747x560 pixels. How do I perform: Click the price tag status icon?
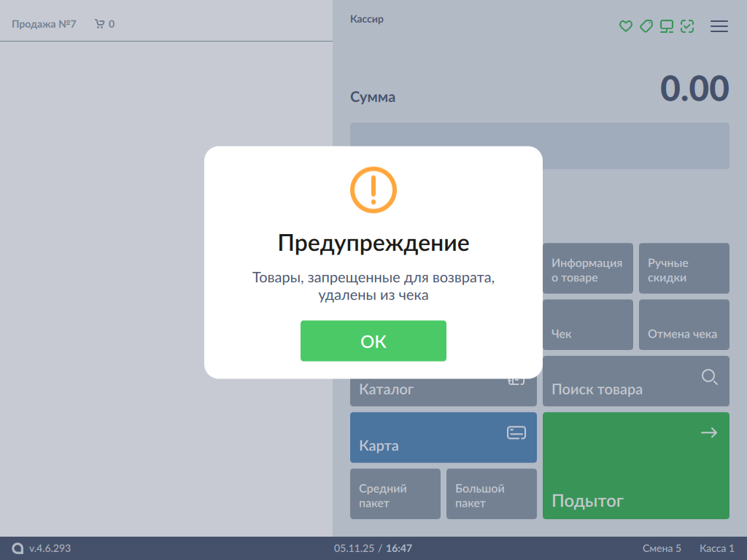646,26
